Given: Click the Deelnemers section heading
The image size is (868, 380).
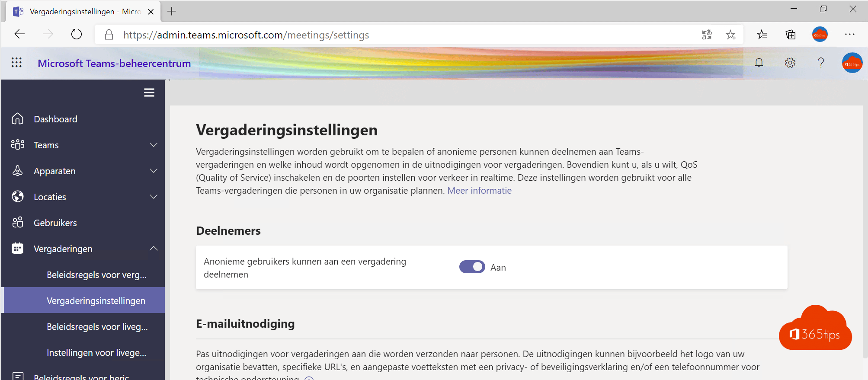Looking at the screenshot, I should pyautogui.click(x=228, y=230).
